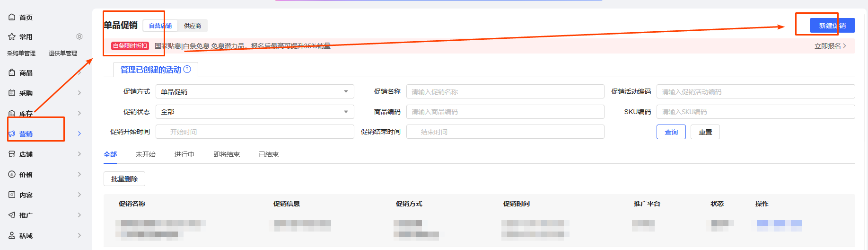868x250 pixels.
Task: Open the 促销状态 dropdown
Action: 254,112
